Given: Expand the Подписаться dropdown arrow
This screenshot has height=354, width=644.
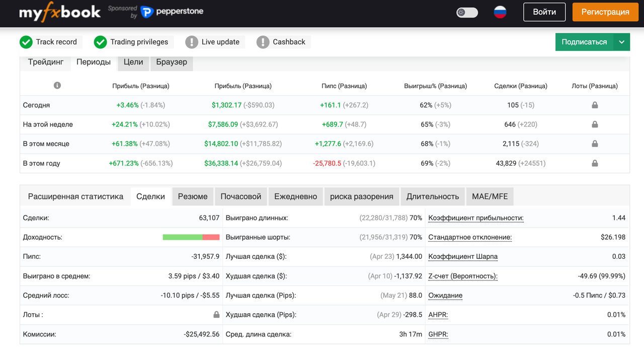Looking at the screenshot, I should click(622, 42).
